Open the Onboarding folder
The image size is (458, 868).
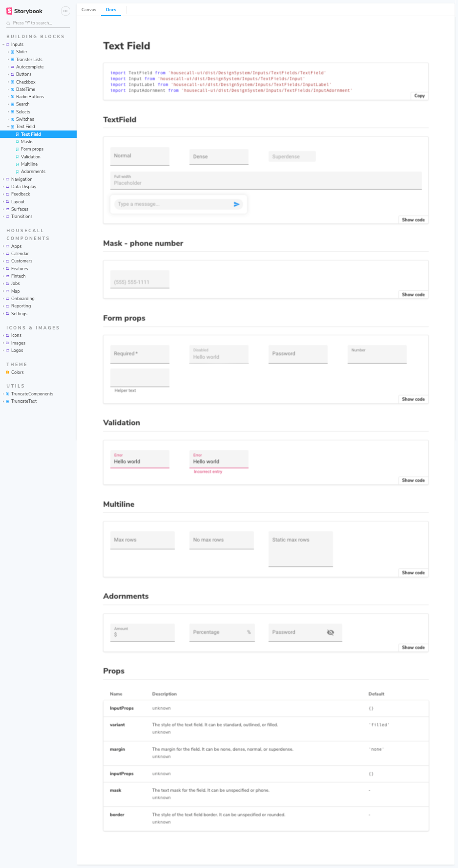point(22,299)
